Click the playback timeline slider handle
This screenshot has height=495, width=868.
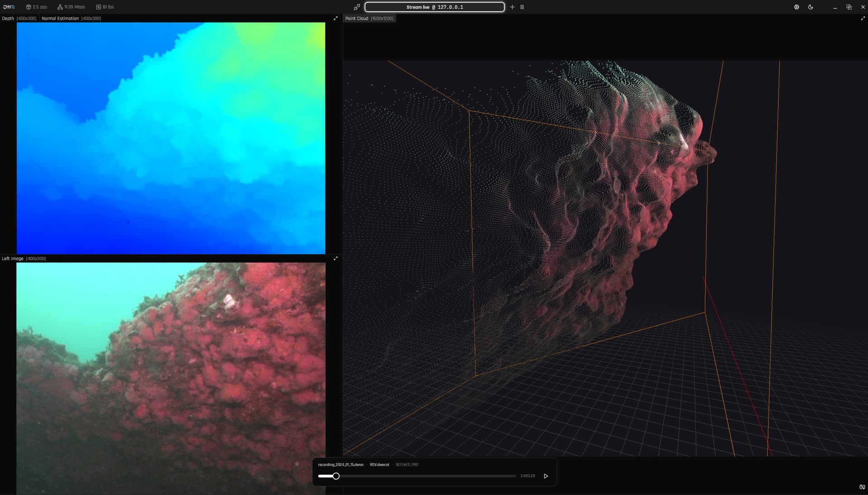point(336,476)
